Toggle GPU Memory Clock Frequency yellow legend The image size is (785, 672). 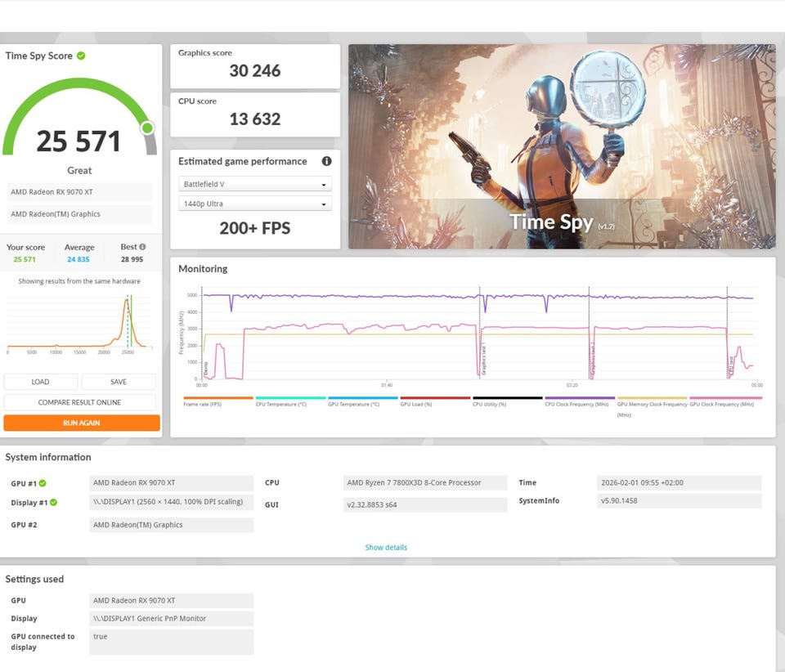(652, 398)
